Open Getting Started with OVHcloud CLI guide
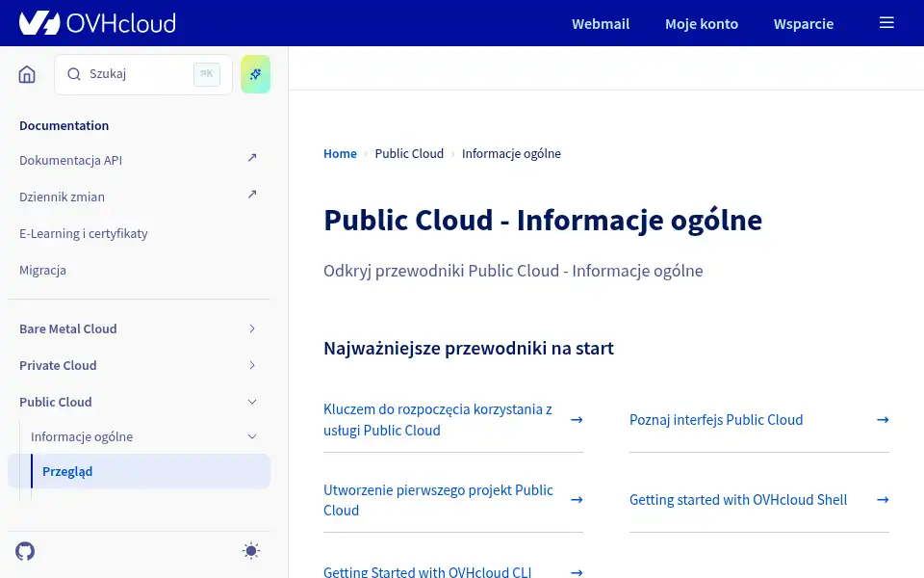 pyautogui.click(x=427, y=572)
